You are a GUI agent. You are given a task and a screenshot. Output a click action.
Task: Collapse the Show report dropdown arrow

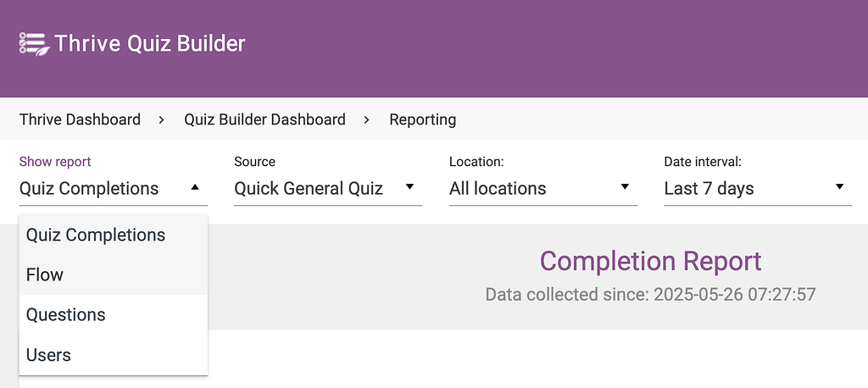[195, 187]
